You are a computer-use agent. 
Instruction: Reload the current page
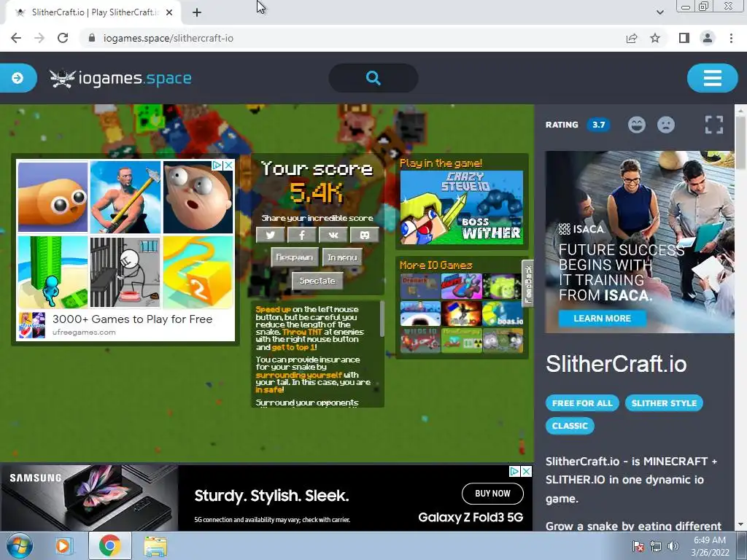[63, 38]
